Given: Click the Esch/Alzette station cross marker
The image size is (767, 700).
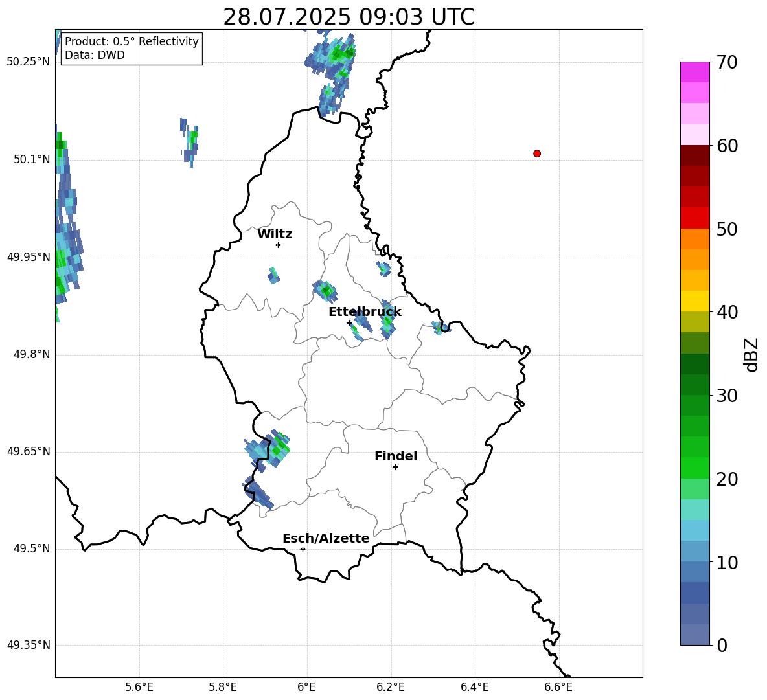Looking at the screenshot, I should click(x=303, y=549).
